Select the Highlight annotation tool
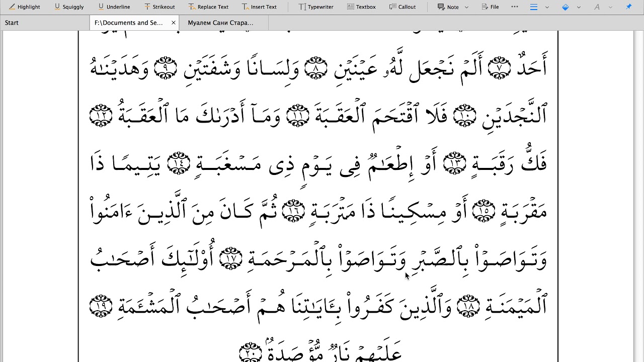Screen dimensions: 644x362 (x=25, y=7)
